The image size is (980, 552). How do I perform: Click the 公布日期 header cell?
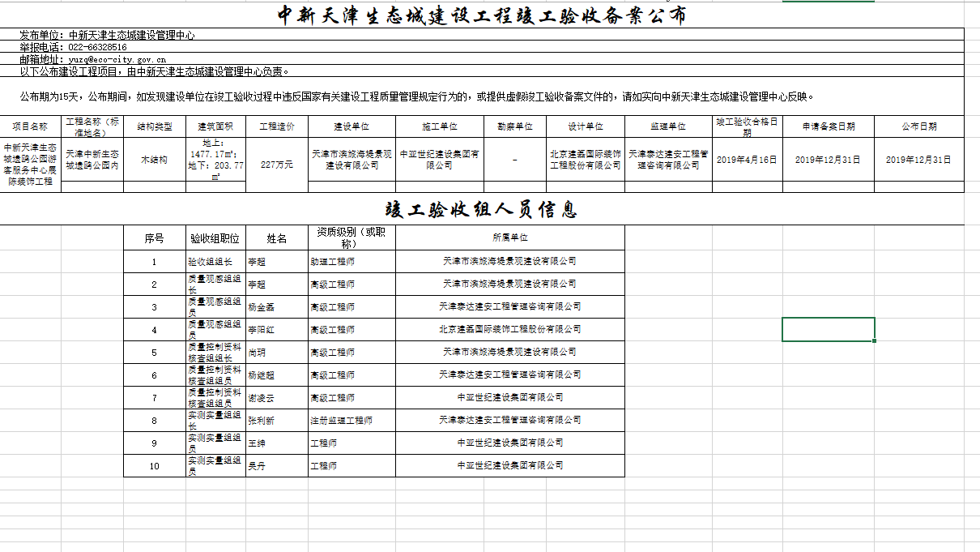[919, 126]
